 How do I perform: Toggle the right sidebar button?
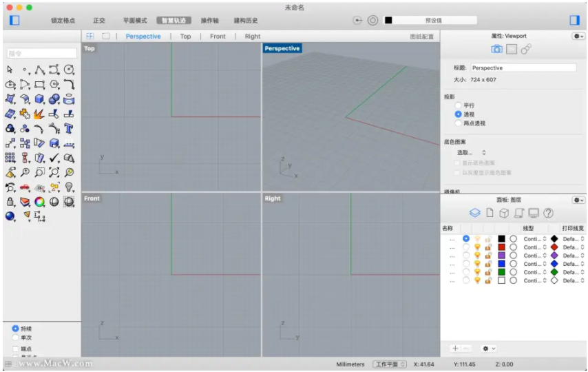574,20
